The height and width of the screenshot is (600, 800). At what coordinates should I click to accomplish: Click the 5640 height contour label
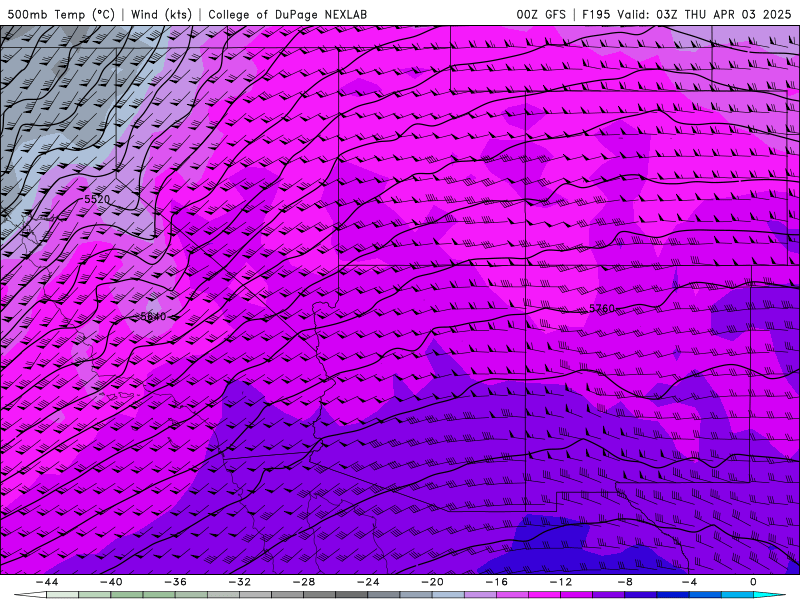click(153, 316)
